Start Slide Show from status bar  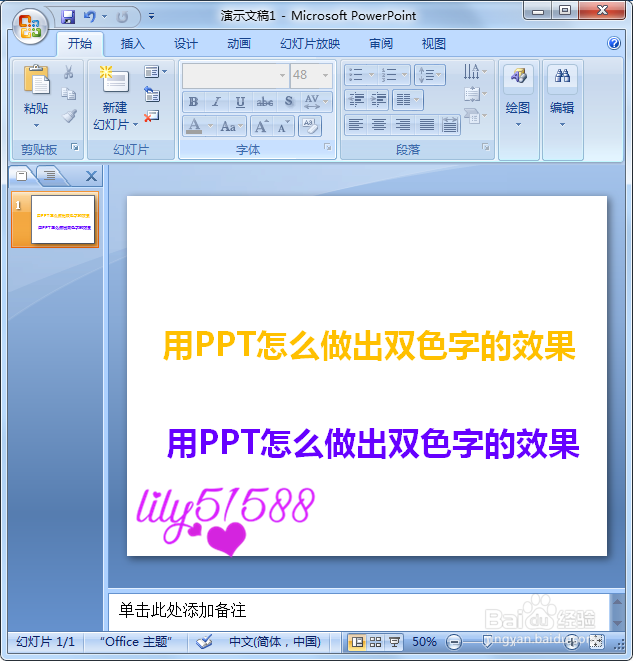coord(394,642)
